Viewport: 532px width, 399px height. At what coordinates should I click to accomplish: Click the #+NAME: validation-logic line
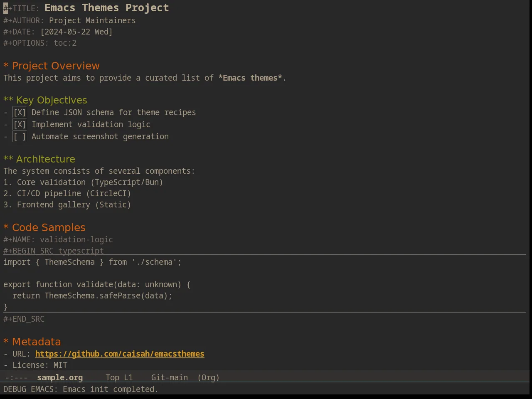pos(58,239)
